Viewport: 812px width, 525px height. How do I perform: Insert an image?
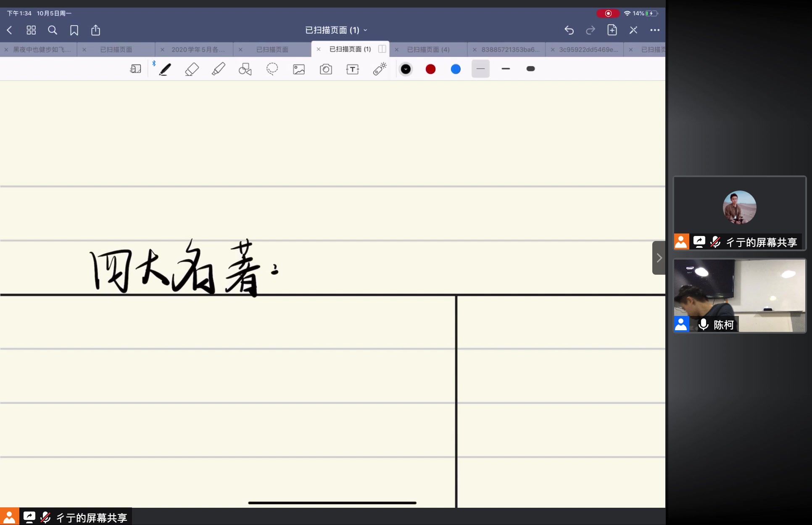[x=299, y=69]
